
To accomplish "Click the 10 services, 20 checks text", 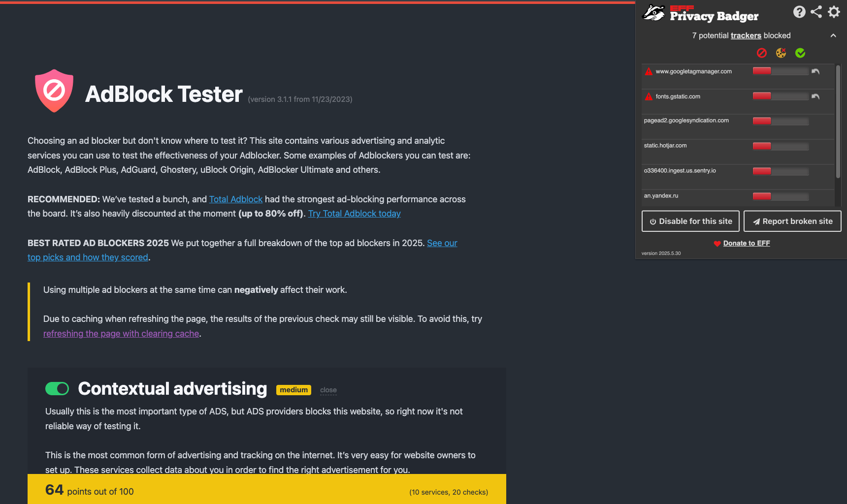I will click(449, 492).
